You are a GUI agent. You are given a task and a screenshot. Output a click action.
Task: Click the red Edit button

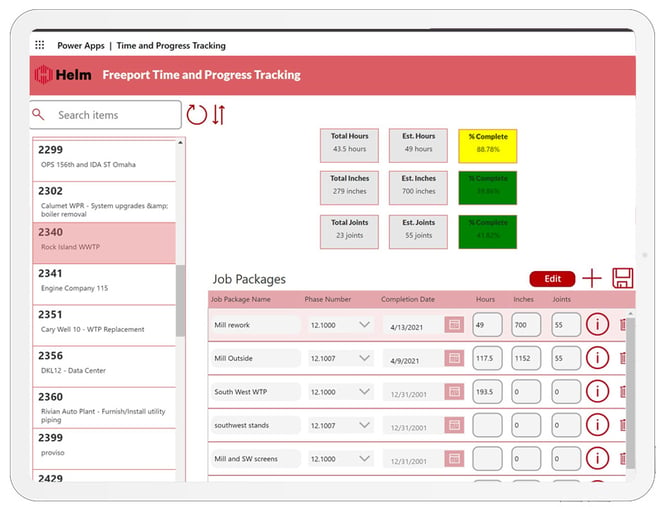click(552, 279)
